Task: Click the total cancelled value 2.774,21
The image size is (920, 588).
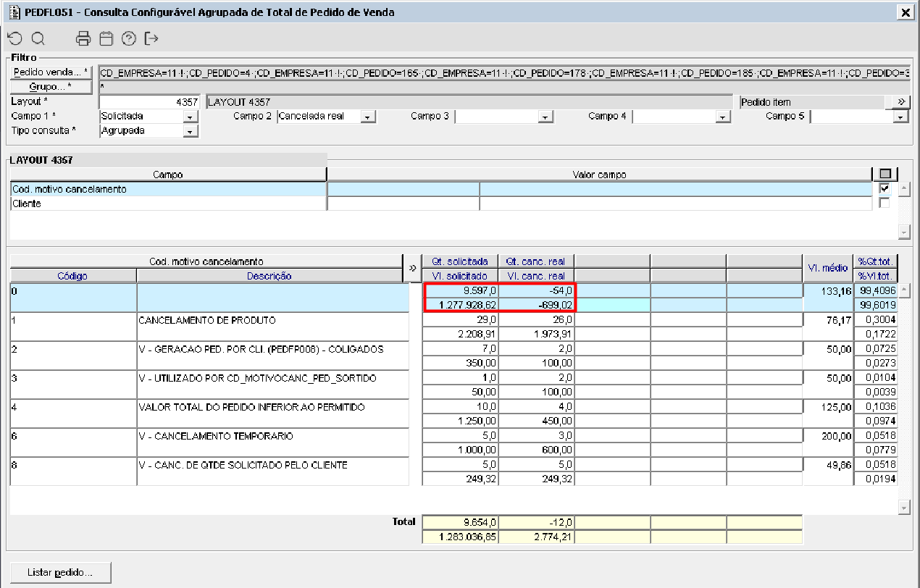Action: pos(536,537)
